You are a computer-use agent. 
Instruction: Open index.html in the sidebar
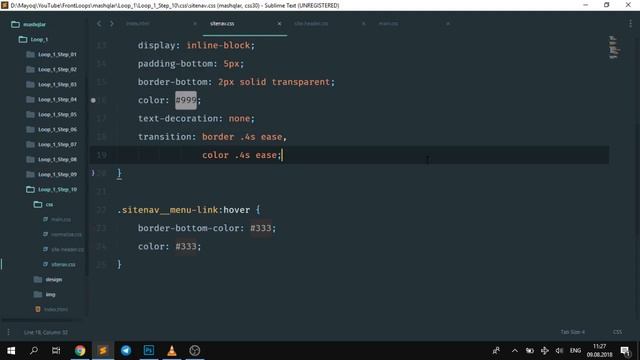click(x=52, y=309)
